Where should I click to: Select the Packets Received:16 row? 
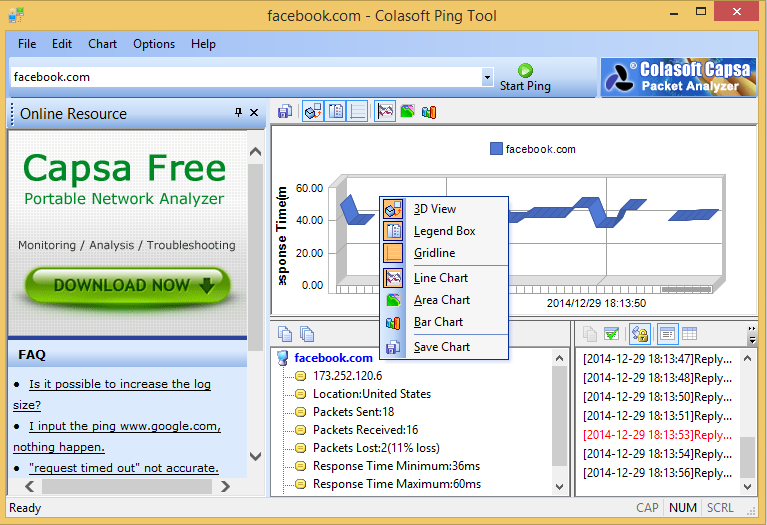(365, 430)
